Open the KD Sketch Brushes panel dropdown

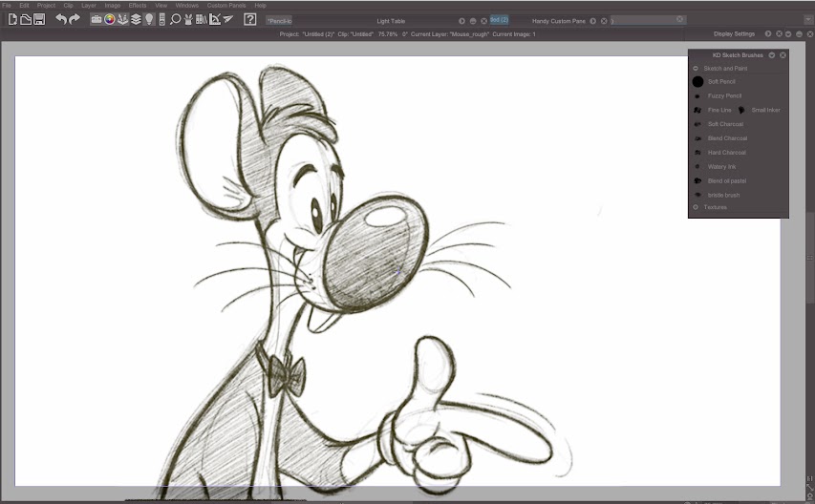coord(772,55)
